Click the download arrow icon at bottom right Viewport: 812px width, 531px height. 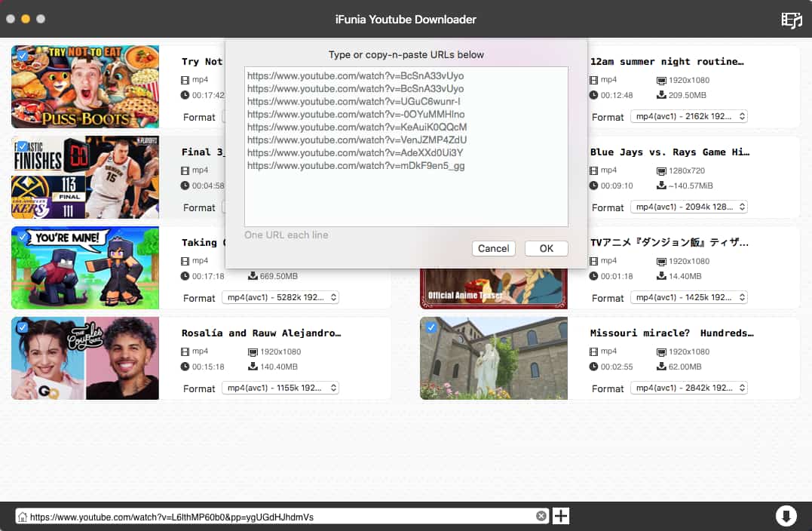[786, 516]
